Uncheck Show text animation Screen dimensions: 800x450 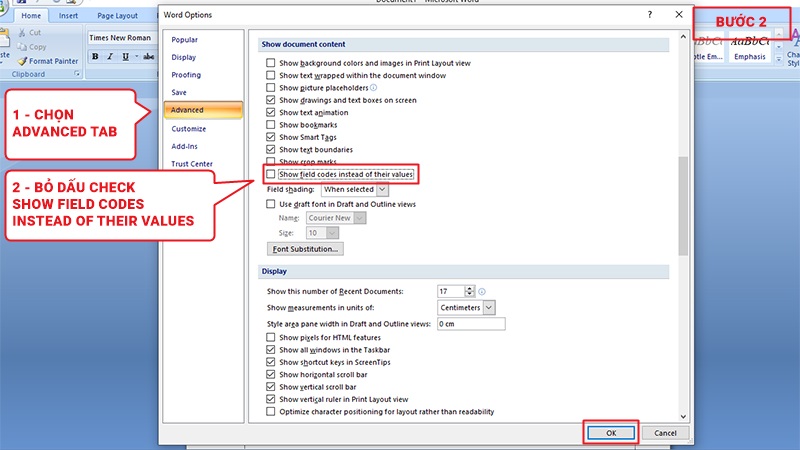click(x=270, y=112)
